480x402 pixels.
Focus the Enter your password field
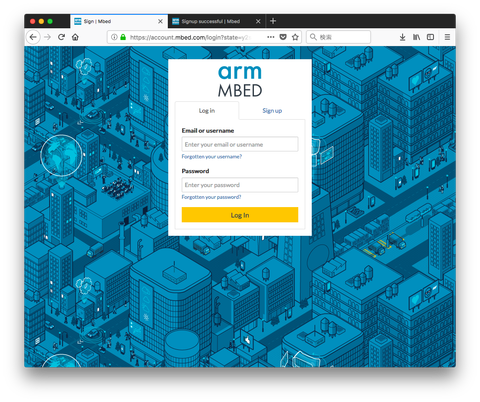click(x=240, y=185)
